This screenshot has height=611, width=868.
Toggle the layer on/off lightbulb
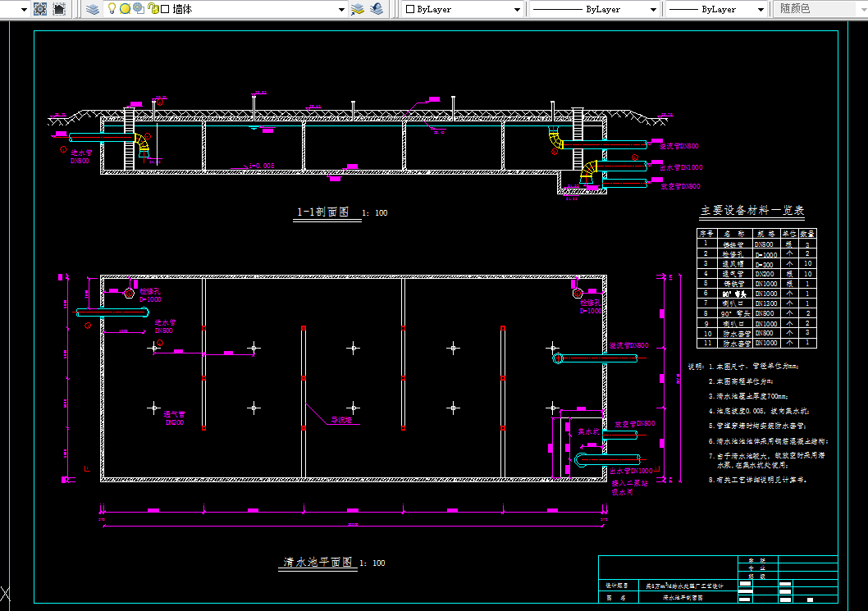click(112, 9)
